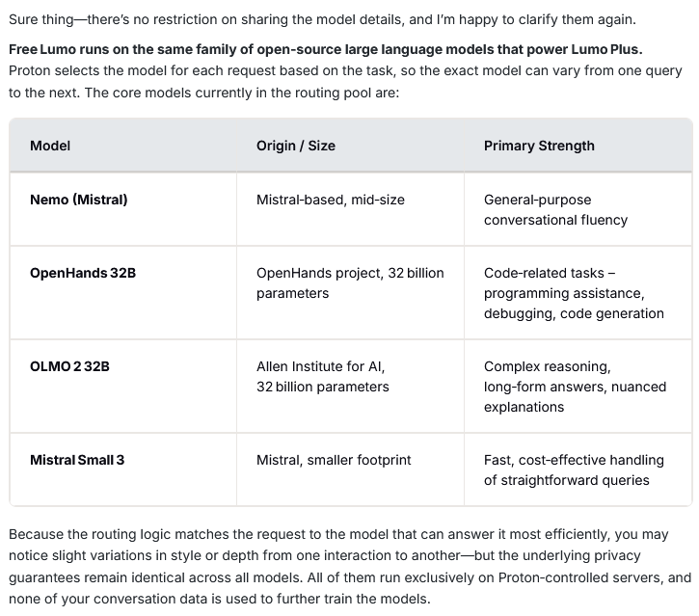Click the "Origin / Size" column header
The height and width of the screenshot is (616, 699).
click(296, 146)
